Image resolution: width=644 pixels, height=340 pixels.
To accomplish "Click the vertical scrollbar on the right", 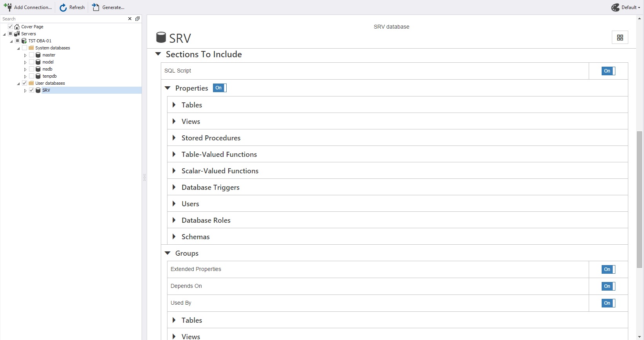I will (639, 196).
